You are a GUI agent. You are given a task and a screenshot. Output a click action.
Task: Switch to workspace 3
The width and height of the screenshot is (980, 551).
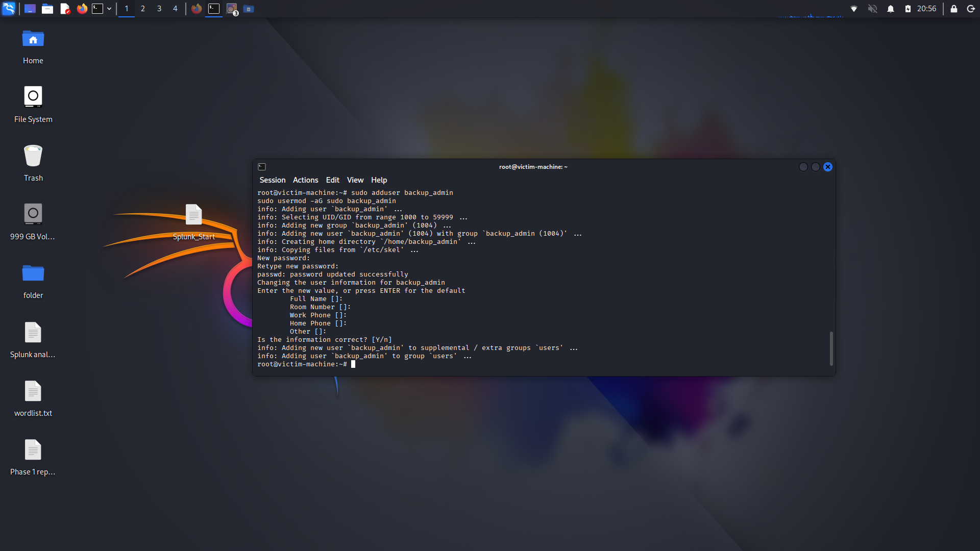159,9
